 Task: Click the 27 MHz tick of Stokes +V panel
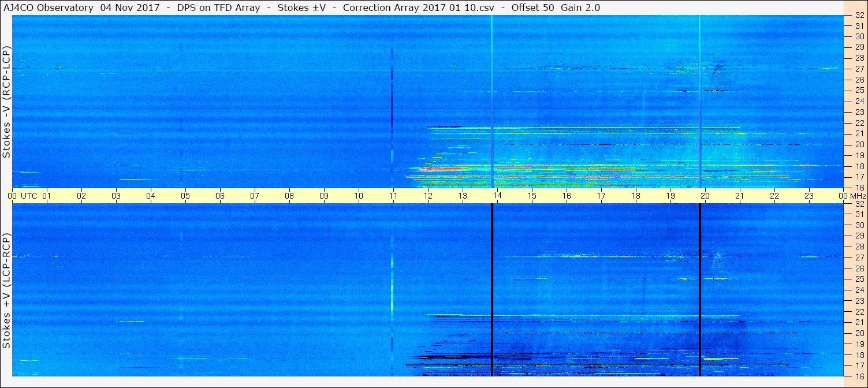coord(859,258)
